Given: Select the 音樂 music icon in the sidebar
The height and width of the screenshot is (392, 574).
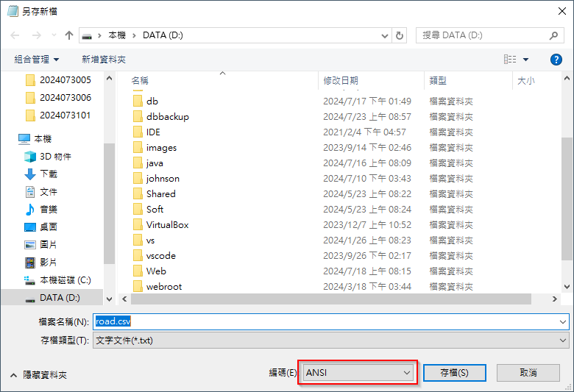Looking at the screenshot, I should 30,210.
